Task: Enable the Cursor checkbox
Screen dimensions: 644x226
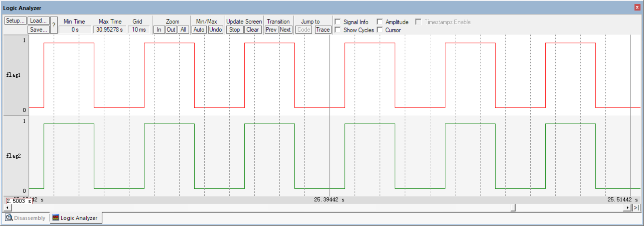Action: [x=380, y=30]
